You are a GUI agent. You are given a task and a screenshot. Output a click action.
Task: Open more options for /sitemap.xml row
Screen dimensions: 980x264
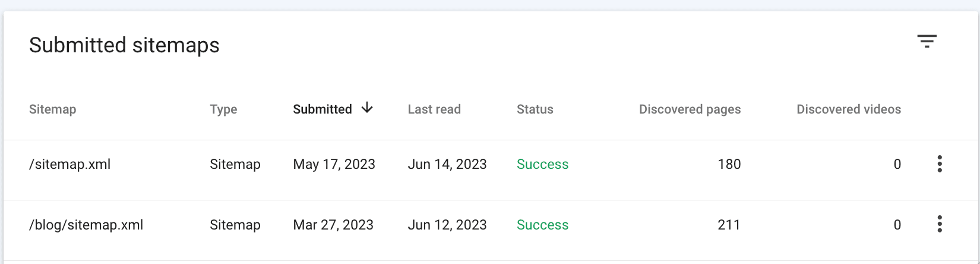pyautogui.click(x=940, y=164)
